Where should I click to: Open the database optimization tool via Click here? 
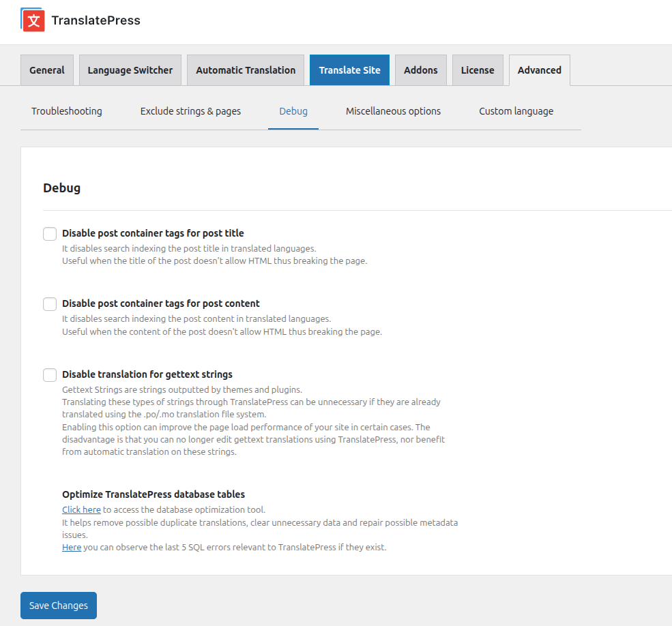click(81, 509)
